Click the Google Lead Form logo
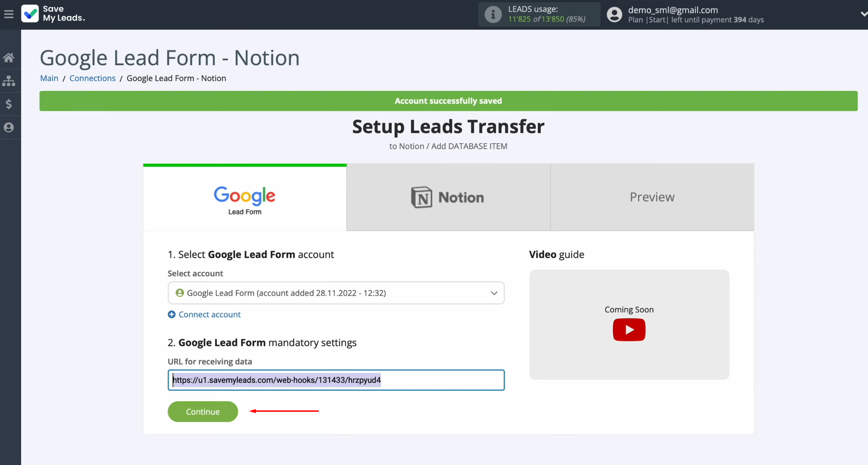 [245, 200]
